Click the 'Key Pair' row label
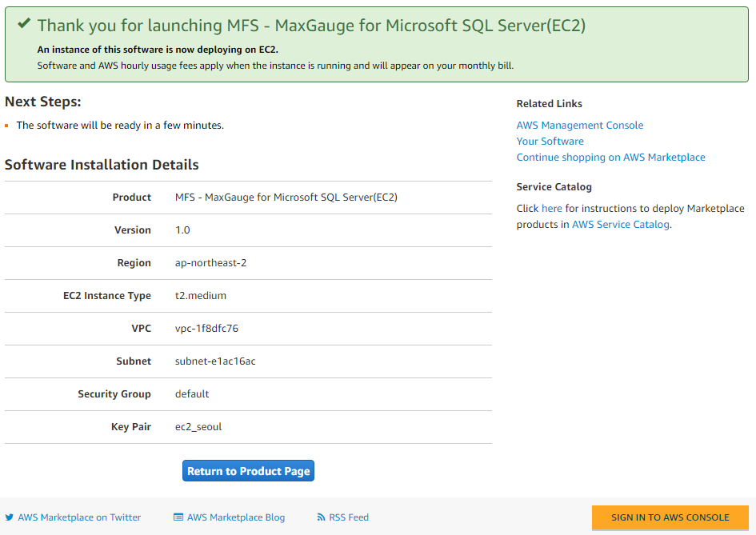The width and height of the screenshot is (756, 535). click(131, 426)
